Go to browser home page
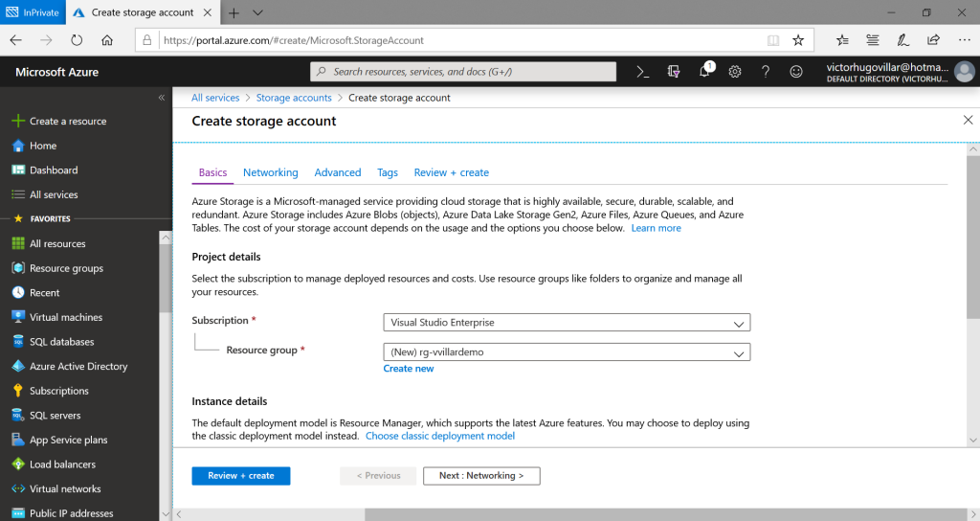Image resolution: width=980 pixels, height=521 pixels. 107,40
